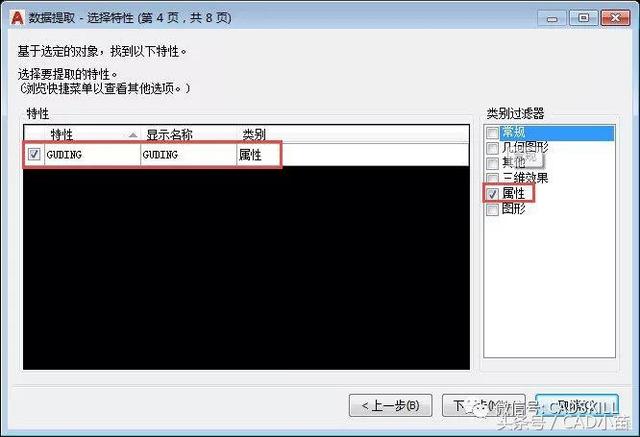Click the 显示名称 column header
640x437 pixels.
click(188, 134)
